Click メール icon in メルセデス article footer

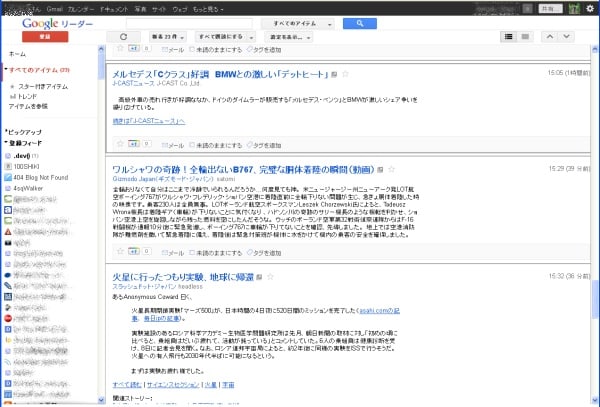(165, 145)
